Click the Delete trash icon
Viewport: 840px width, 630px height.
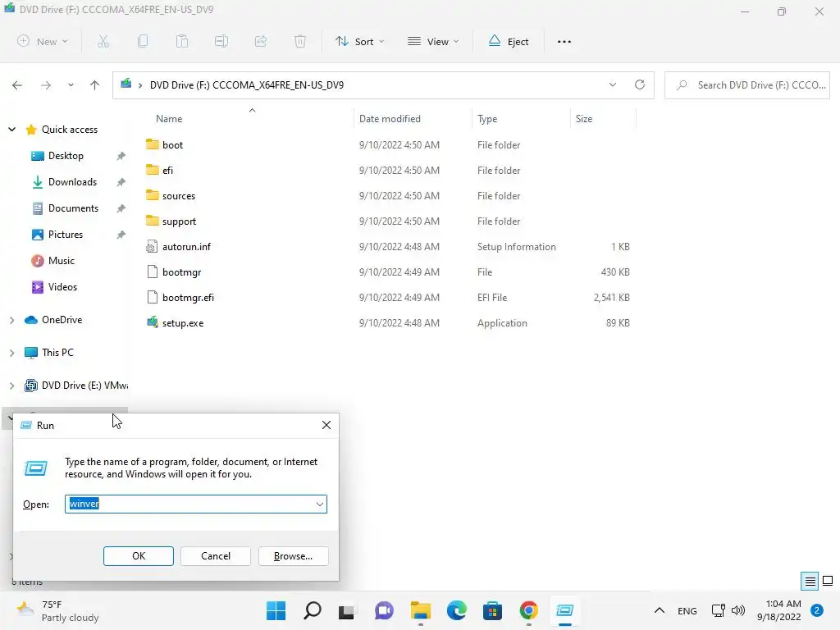(300, 41)
